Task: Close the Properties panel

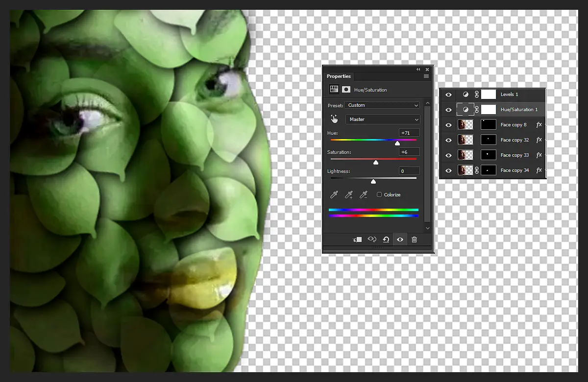Action: tap(427, 70)
